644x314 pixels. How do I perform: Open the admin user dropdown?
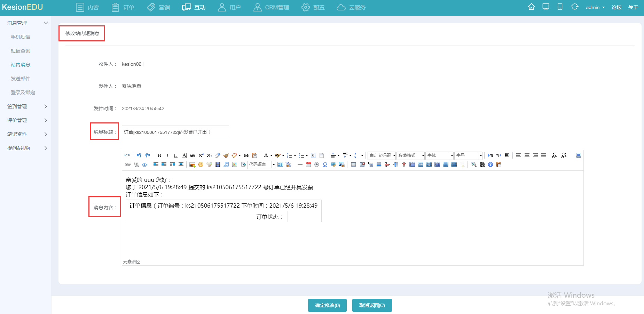pyautogui.click(x=595, y=7)
